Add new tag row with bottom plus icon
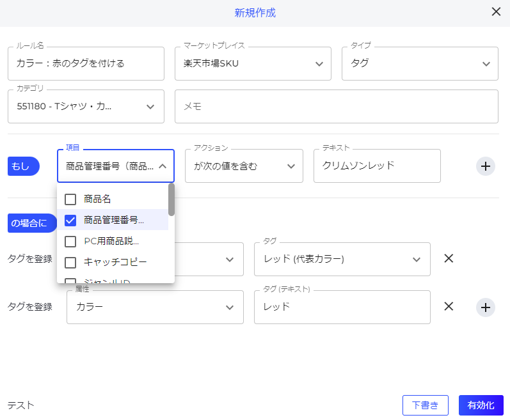The height and width of the screenshot is (420, 510). (x=486, y=307)
